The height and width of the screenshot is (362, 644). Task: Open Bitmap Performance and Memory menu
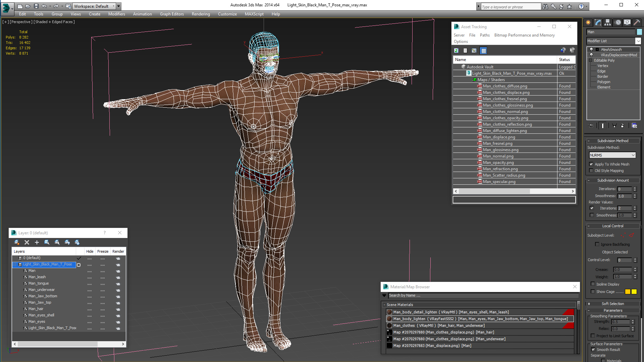pos(524,35)
